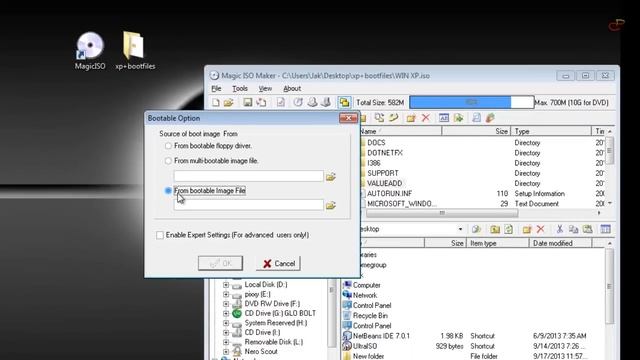Screen dimensions: 640x360
Task: Click the yellow arrow icon next to extract icon
Action: click(393, 118)
